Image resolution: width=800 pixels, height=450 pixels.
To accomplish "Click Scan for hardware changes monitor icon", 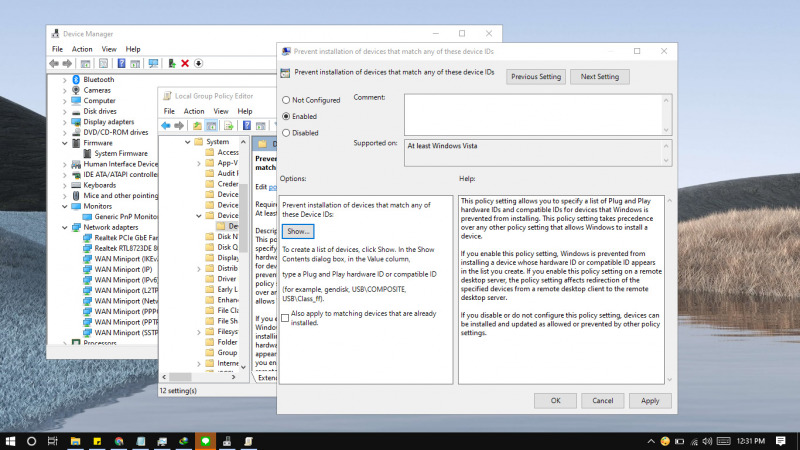I will tap(153, 63).
